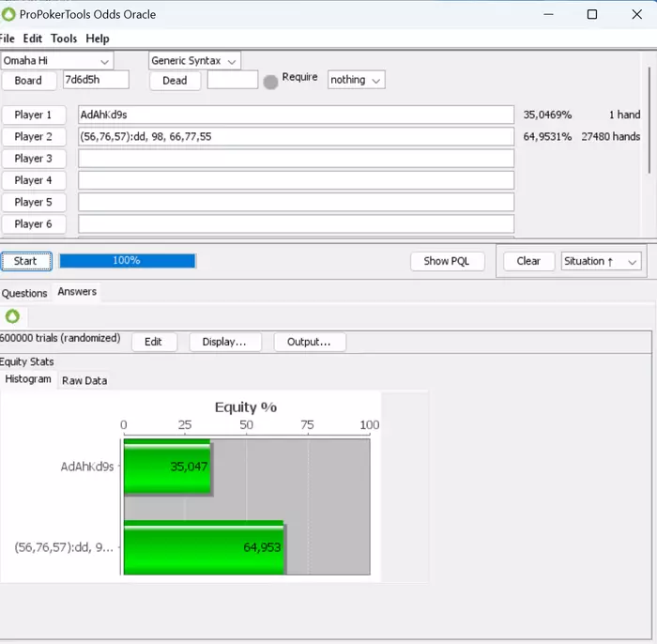
Task: Click the Output... button
Action: 309,342
